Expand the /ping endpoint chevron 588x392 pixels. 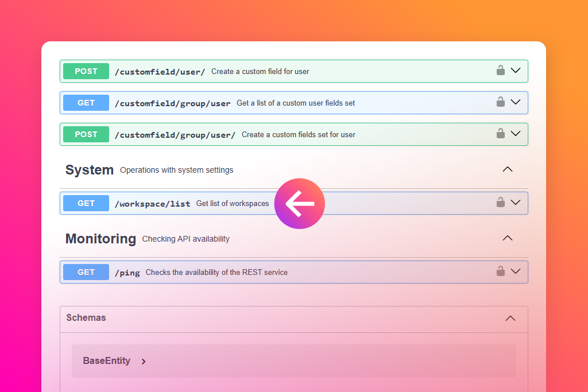[516, 271]
